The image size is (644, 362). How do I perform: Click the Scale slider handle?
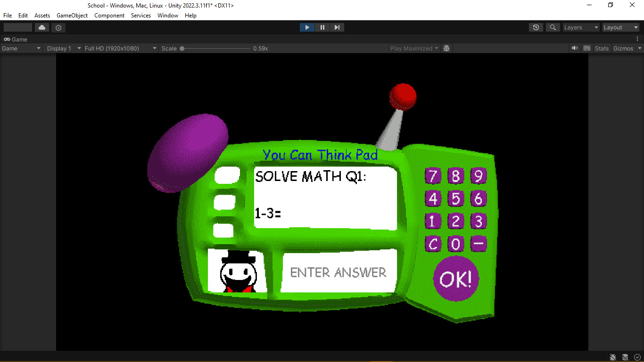(182, 48)
